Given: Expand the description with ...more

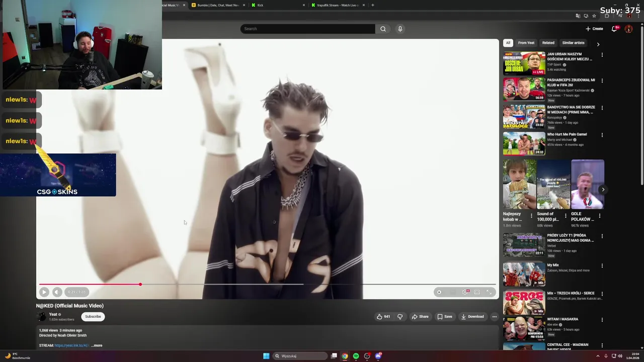Looking at the screenshot, I should tap(97, 345).
